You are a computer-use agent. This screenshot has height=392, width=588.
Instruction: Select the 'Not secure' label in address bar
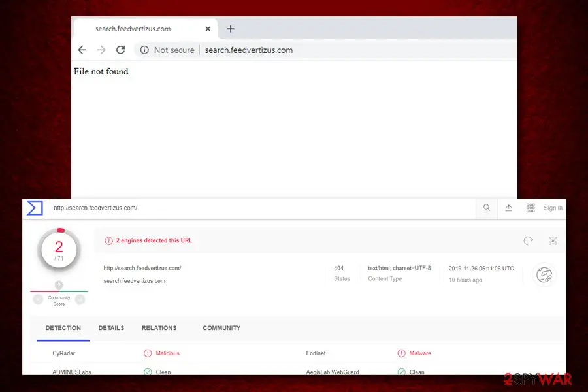pyautogui.click(x=174, y=50)
